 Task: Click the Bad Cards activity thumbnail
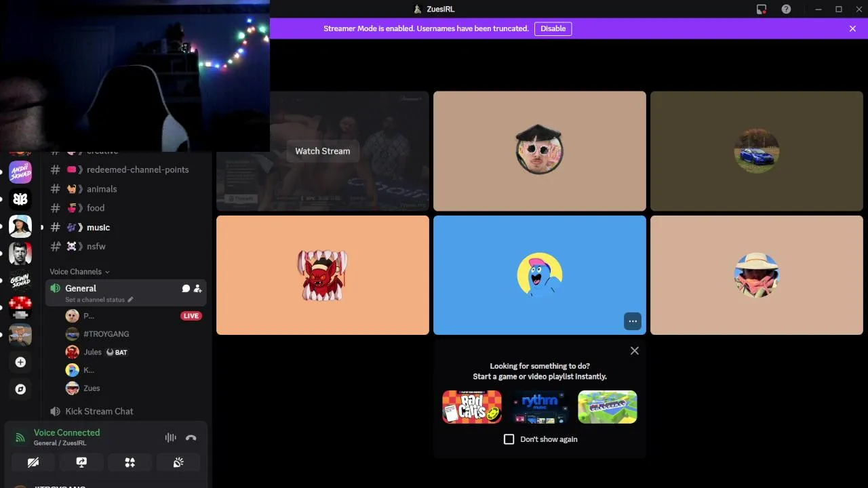[x=472, y=407]
